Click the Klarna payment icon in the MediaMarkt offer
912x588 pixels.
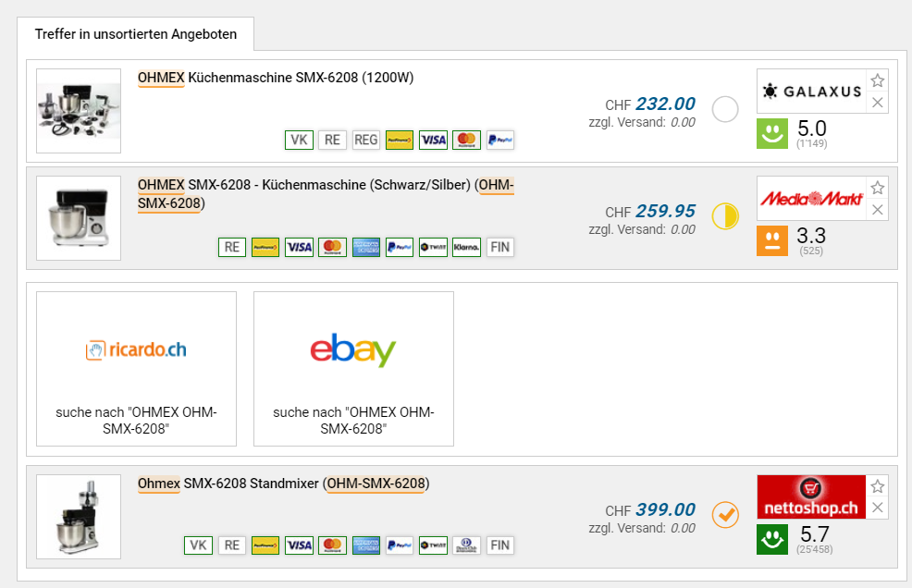[x=466, y=247]
